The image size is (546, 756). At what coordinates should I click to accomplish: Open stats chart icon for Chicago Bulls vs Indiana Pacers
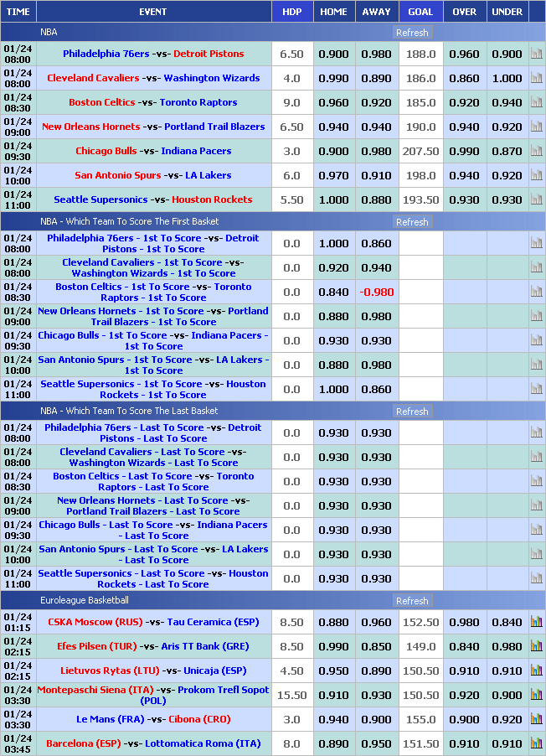pos(537,151)
